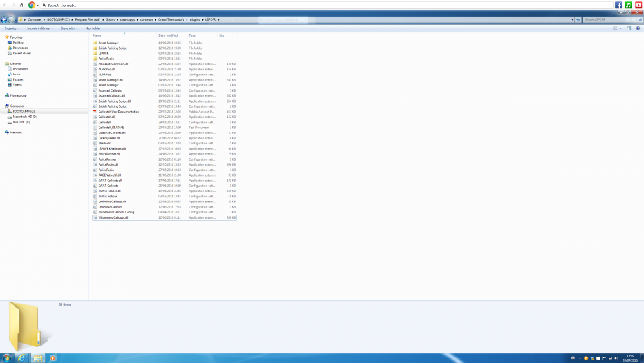
Task: Open the Include in library menu
Action: [40, 28]
